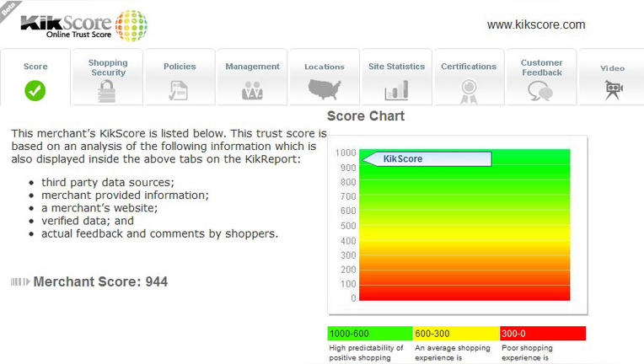Click the yellow 600-300 legend swatch
644x364 pixels.
pos(456,333)
